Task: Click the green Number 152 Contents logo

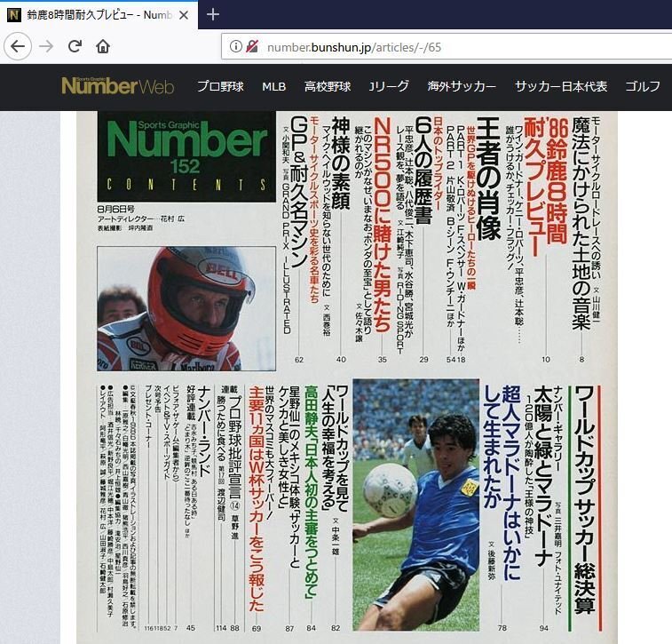Action: click(186, 156)
